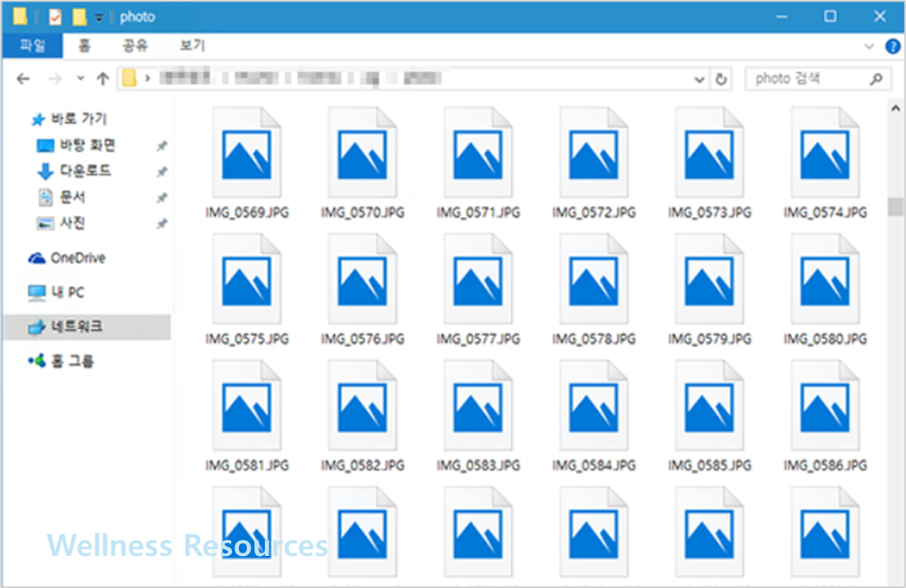
Task: Click the IMG_0582.JPG file name
Action: 363,465
